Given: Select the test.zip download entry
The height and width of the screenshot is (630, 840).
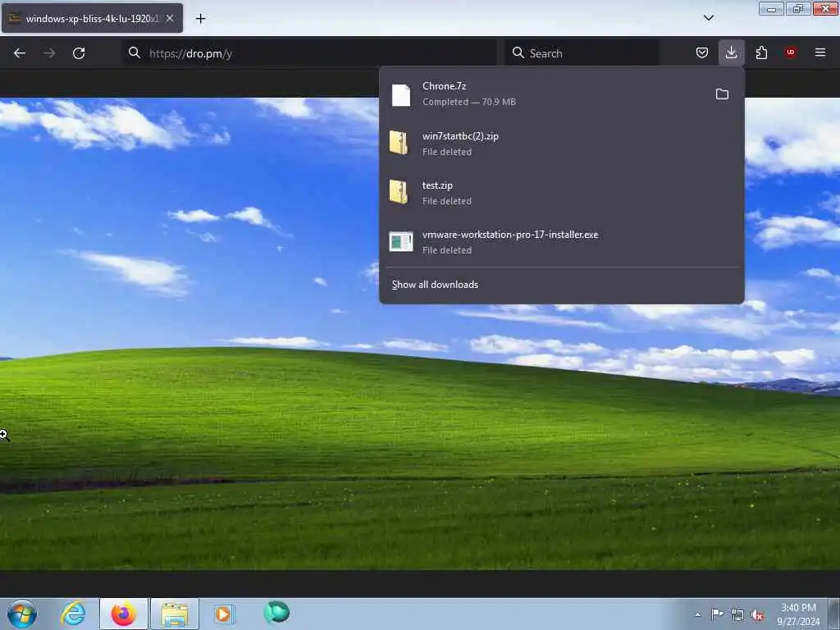Looking at the screenshot, I should coord(561,193).
